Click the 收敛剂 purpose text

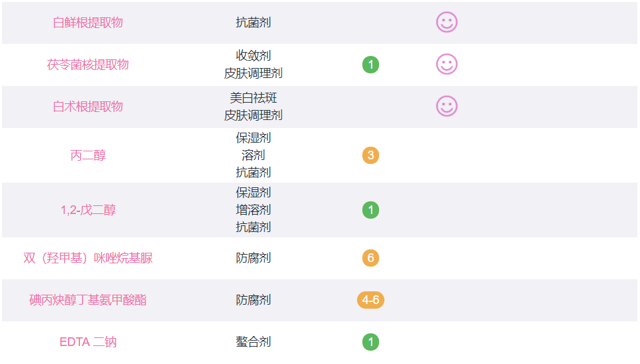[x=253, y=55]
